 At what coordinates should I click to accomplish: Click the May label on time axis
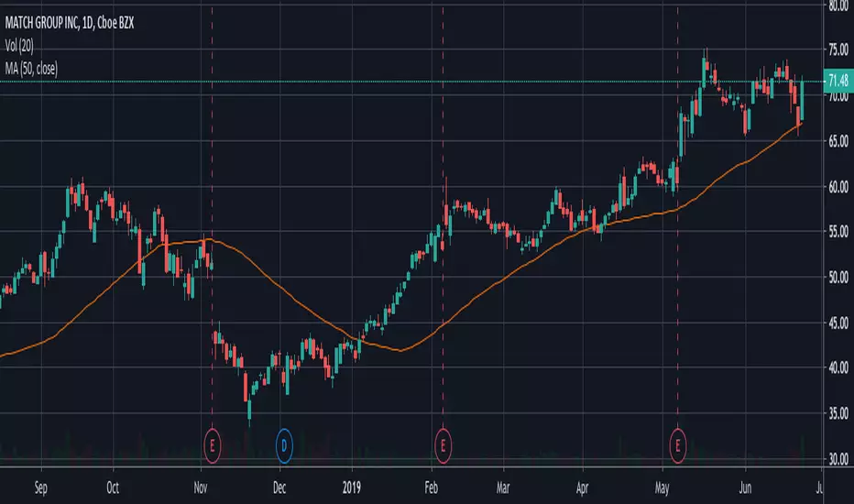pos(662,488)
